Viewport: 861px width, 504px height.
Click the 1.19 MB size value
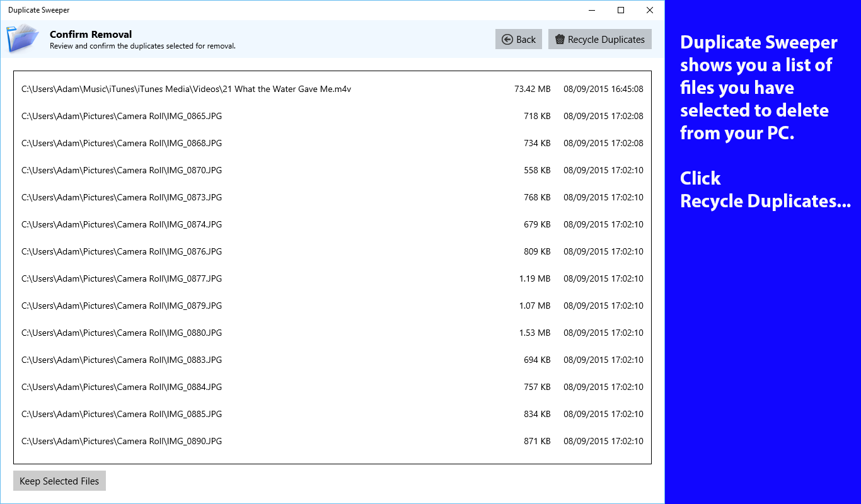(535, 279)
